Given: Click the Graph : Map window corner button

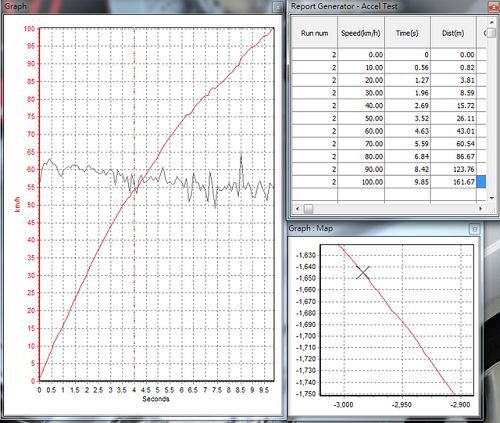Looking at the screenshot, I should 475,229.
